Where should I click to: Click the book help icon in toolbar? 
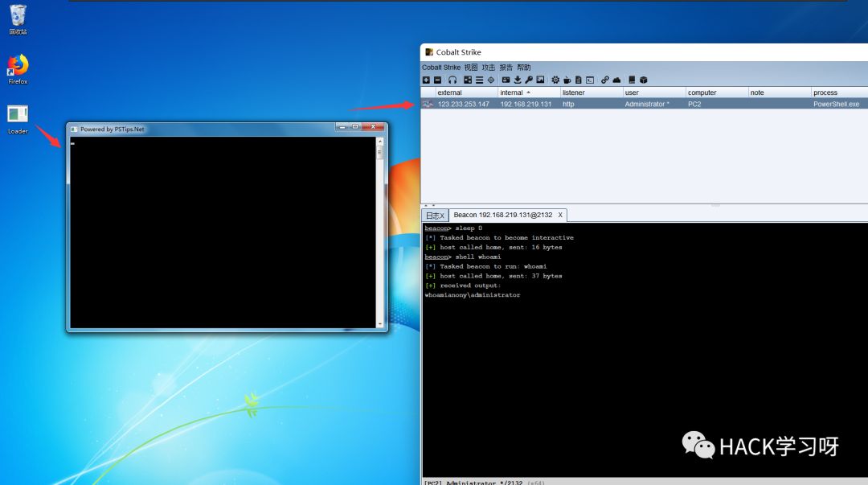632,80
